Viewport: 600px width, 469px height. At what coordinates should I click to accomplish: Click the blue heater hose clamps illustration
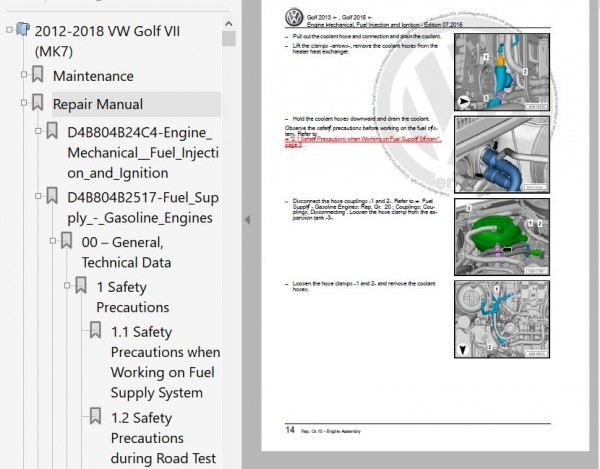click(x=502, y=155)
